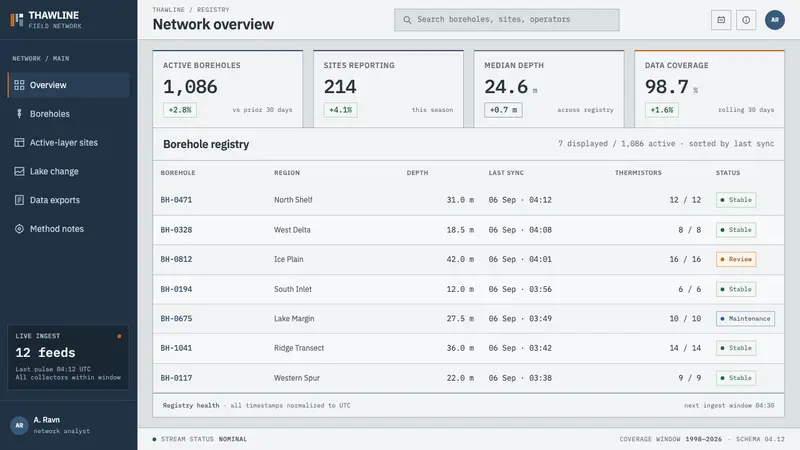Select borehole BH-0194
Screen dimensions: 800x450
pos(176,289)
